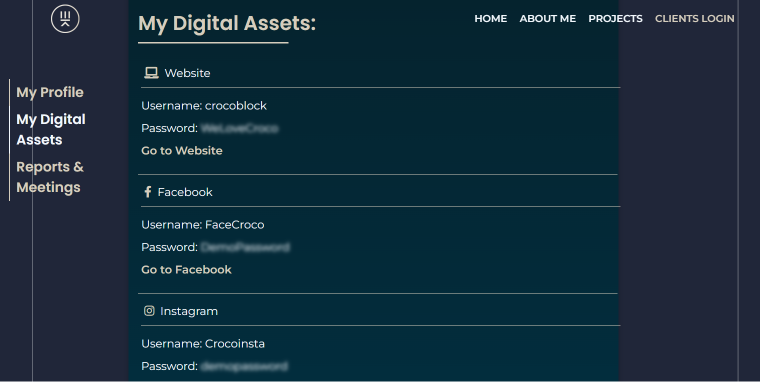
Task: Select My Digital Assets sidebar item
Action: 51,129
